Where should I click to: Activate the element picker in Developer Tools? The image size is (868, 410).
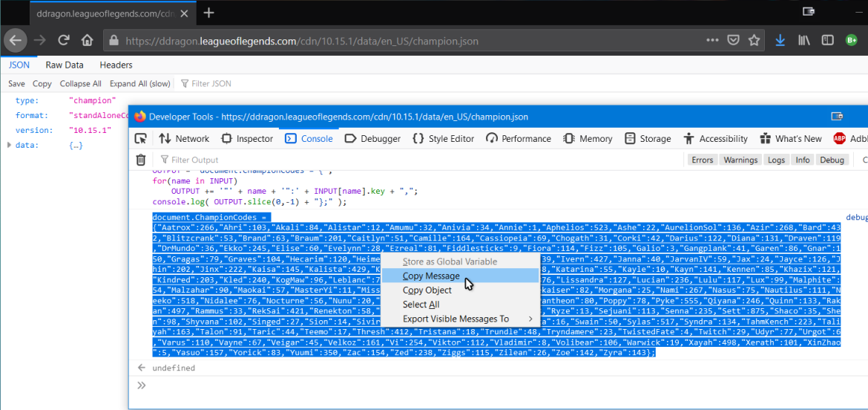(141, 138)
